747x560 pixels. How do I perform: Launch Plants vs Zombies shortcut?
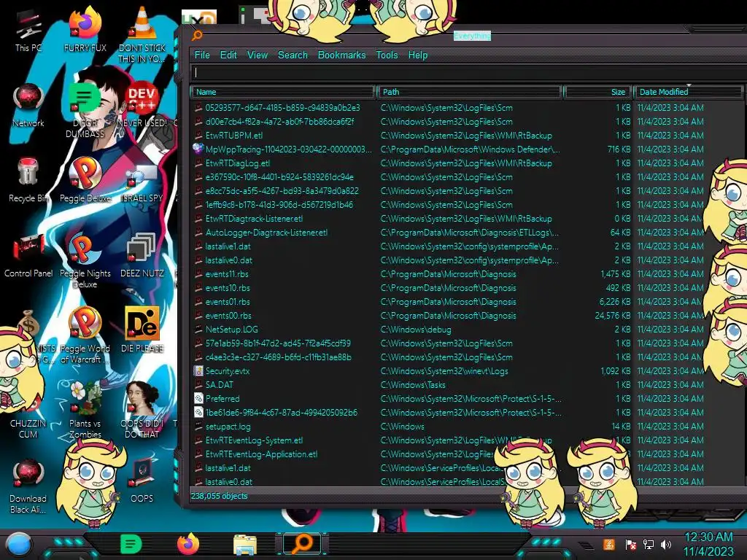click(x=85, y=411)
